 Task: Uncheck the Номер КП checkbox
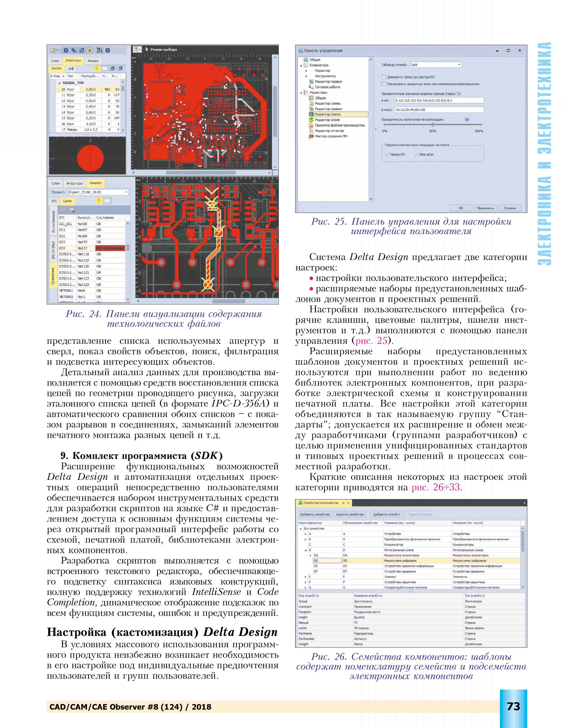point(387,154)
